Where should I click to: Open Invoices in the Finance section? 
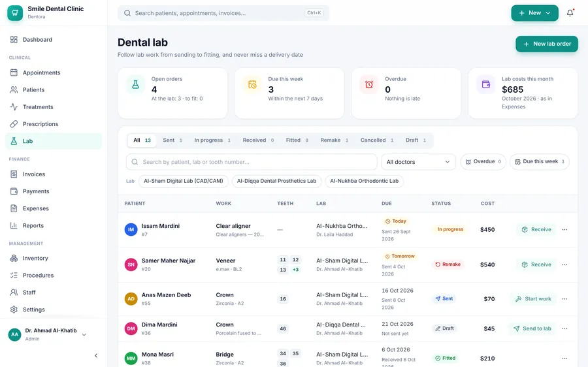(54, 174)
